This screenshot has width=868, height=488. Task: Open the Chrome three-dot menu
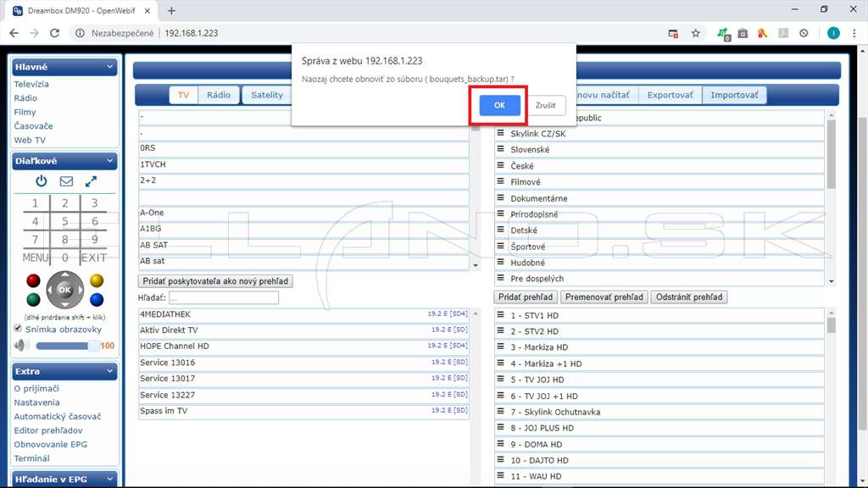[854, 33]
